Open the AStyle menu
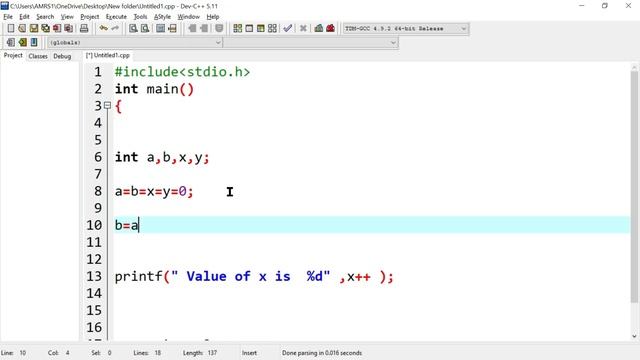640x360 pixels. click(x=162, y=17)
